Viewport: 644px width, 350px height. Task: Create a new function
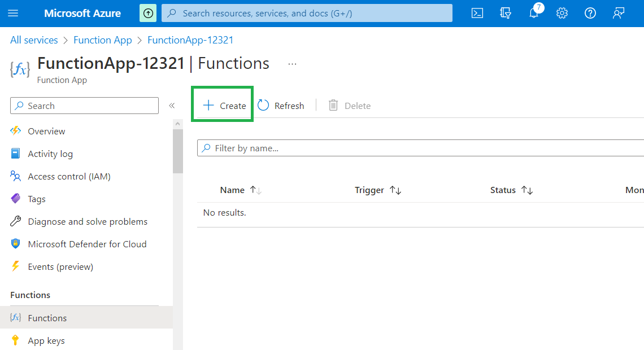(x=224, y=106)
